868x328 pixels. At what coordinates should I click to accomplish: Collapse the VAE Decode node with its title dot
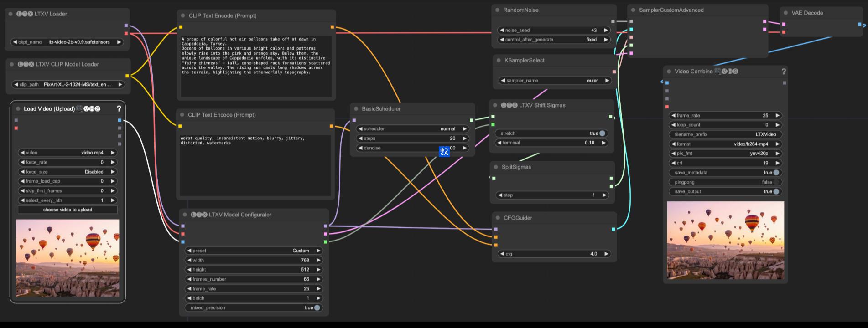(x=785, y=13)
